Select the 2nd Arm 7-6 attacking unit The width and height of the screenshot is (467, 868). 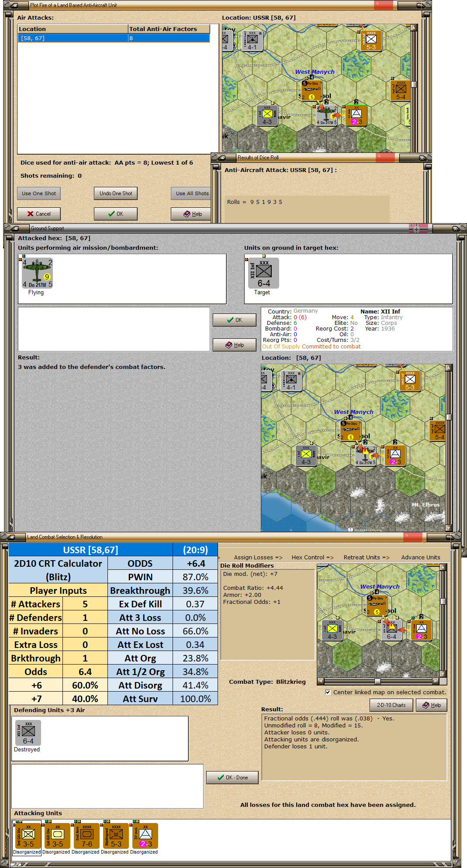(87, 836)
